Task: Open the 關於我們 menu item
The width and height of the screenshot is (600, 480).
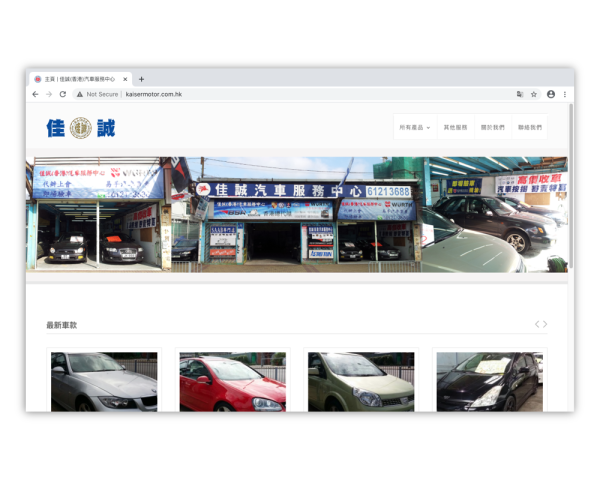Action: tap(492, 127)
